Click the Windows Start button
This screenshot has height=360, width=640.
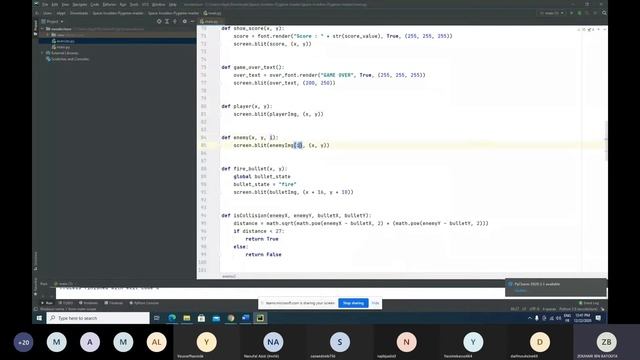click(39, 318)
